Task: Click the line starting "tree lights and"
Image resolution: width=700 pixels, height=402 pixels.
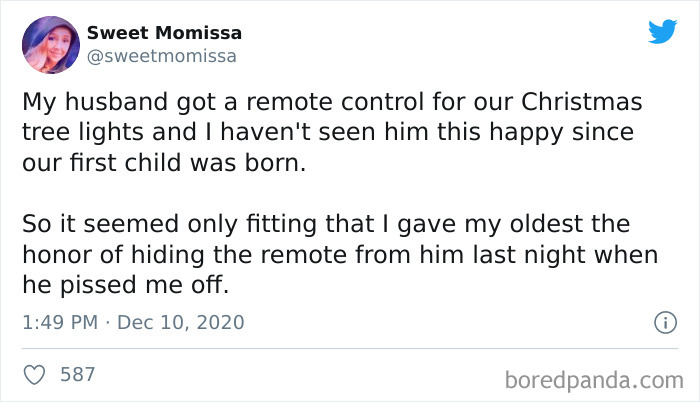Action: click(x=328, y=133)
